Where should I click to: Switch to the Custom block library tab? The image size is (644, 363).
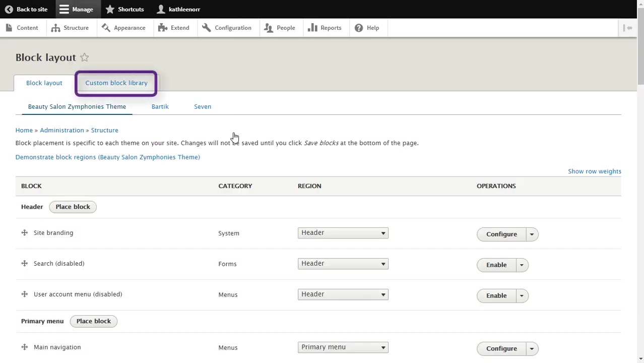(116, 83)
